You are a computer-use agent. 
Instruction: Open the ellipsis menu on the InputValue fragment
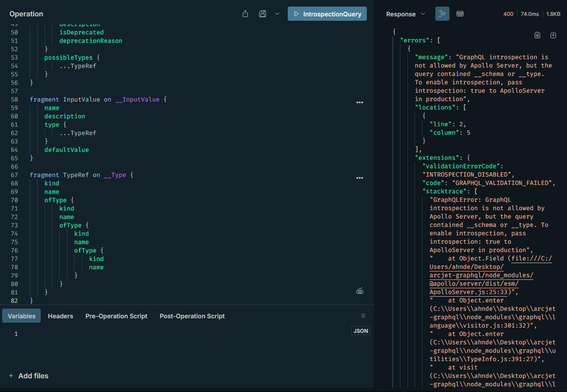tap(359, 102)
